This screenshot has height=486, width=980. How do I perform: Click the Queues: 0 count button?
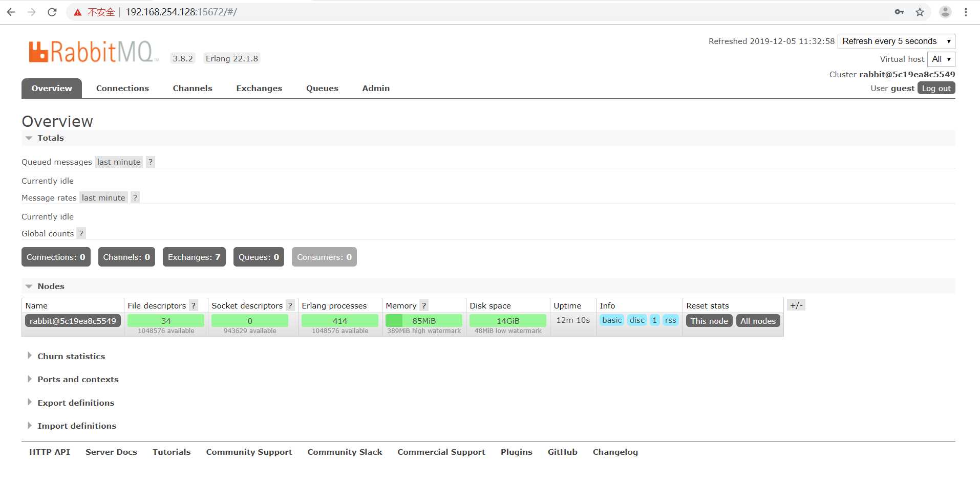coord(259,257)
